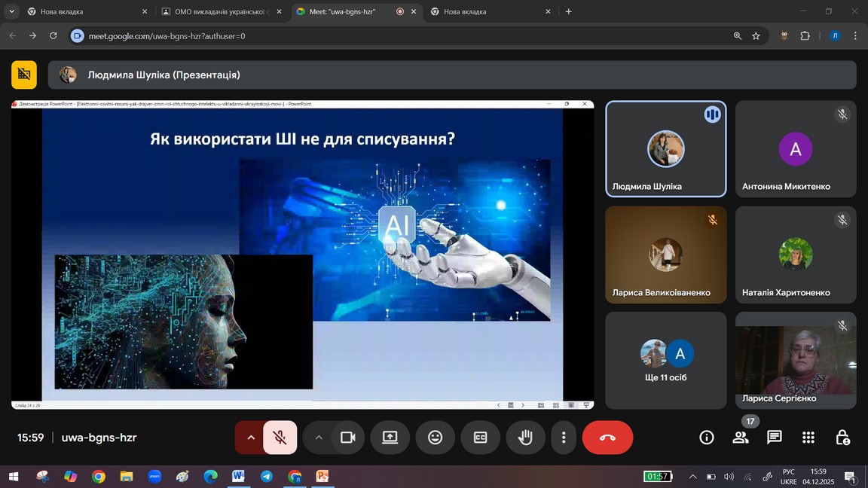Open host controls lock icon
The width and height of the screenshot is (868, 488).
click(x=842, y=438)
